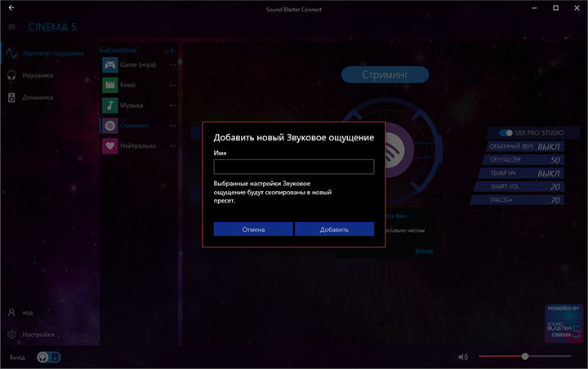Toggle the headphones/speaker output switch
The height and width of the screenshot is (369, 588).
coord(49,357)
